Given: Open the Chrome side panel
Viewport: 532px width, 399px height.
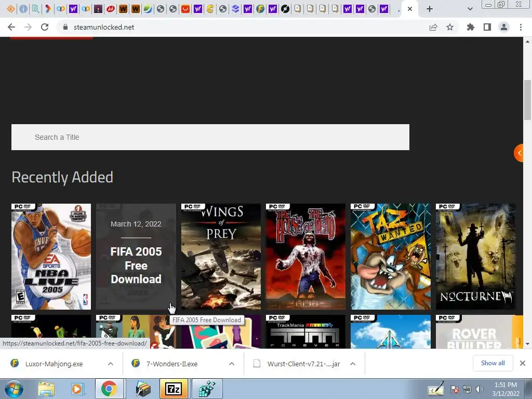Looking at the screenshot, I should [x=487, y=27].
